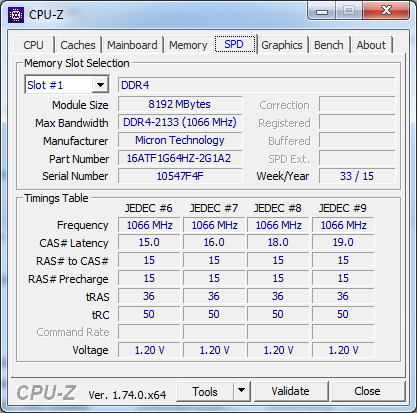Click serial number 10547F4F
This screenshot has width=417, height=413.
click(x=180, y=176)
